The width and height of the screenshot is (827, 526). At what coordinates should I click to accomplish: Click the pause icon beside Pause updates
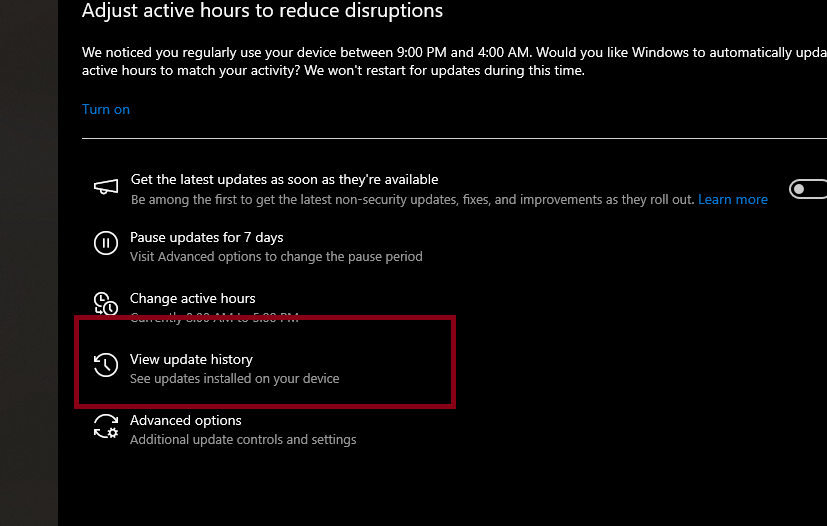point(105,244)
